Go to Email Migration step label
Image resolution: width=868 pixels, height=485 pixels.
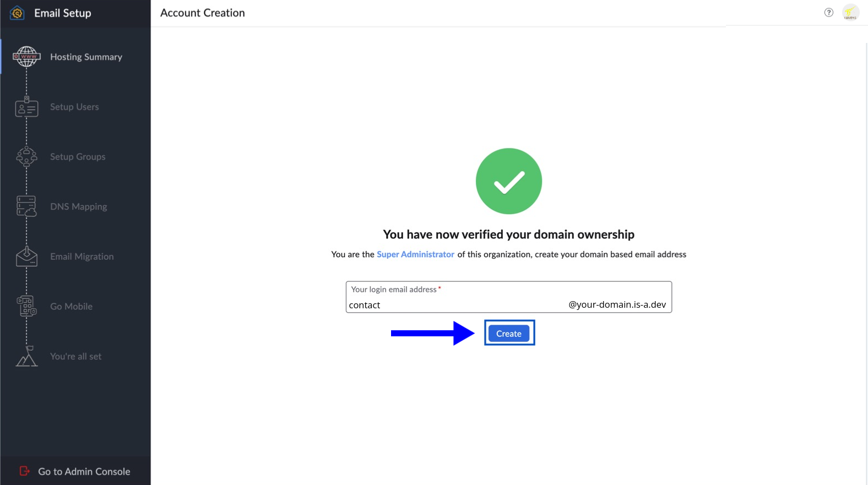pos(82,257)
